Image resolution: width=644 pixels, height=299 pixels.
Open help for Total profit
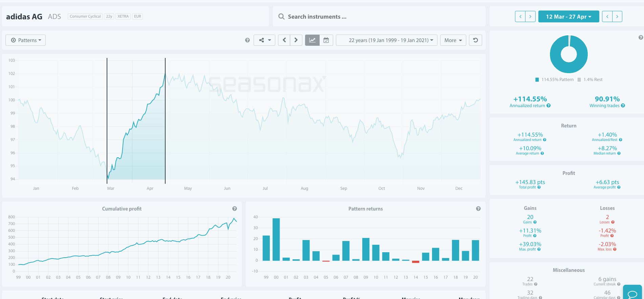click(x=539, y=187)
